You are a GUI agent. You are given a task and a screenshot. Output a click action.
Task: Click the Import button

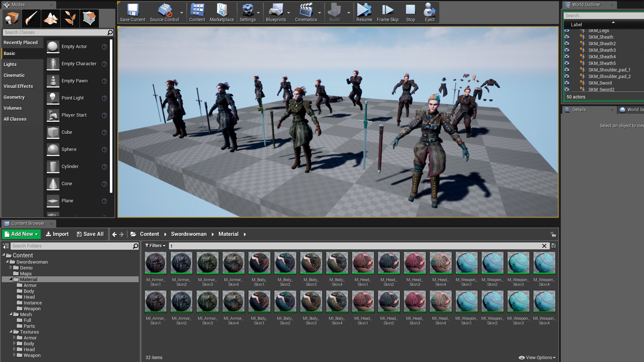click(x=57, y=234)
